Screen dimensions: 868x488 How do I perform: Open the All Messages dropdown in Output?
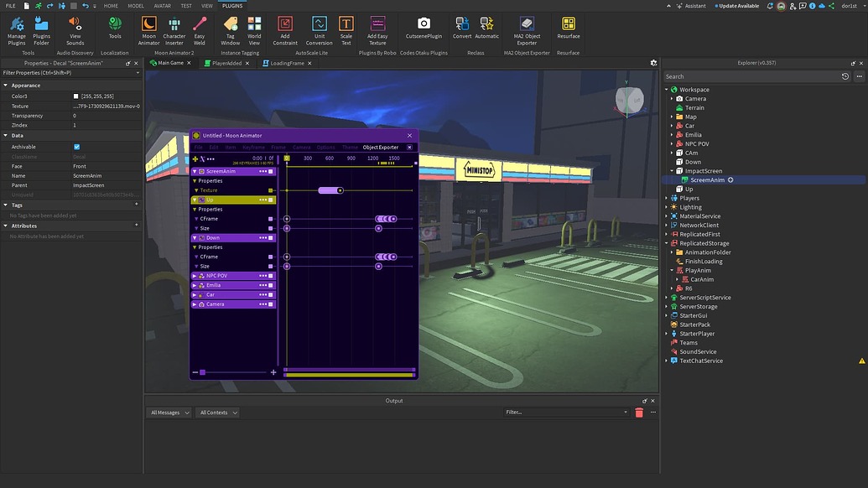168,412
